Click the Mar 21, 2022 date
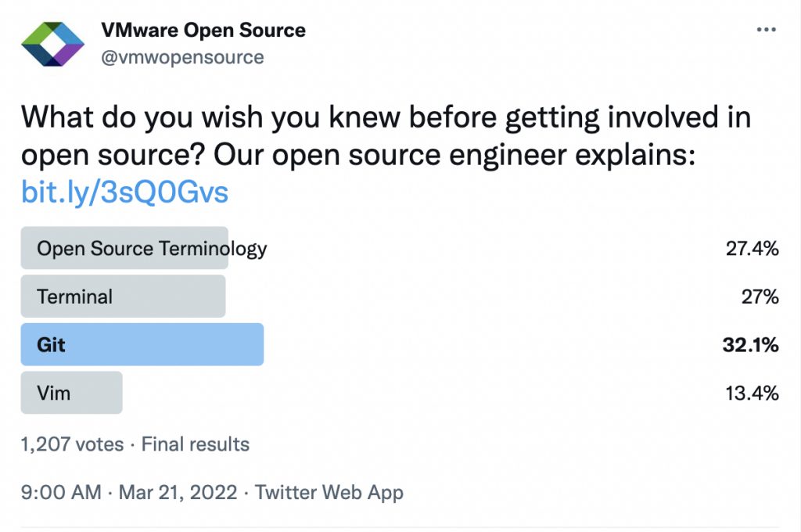The image size is (801, 532). (178, 492)
